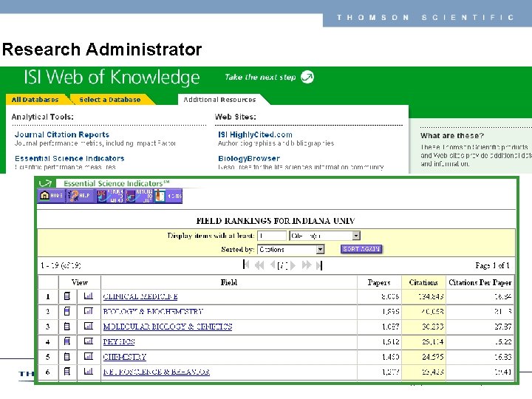
Task: View papers list icon for Clinical Medicine
Action: point(67,296)
